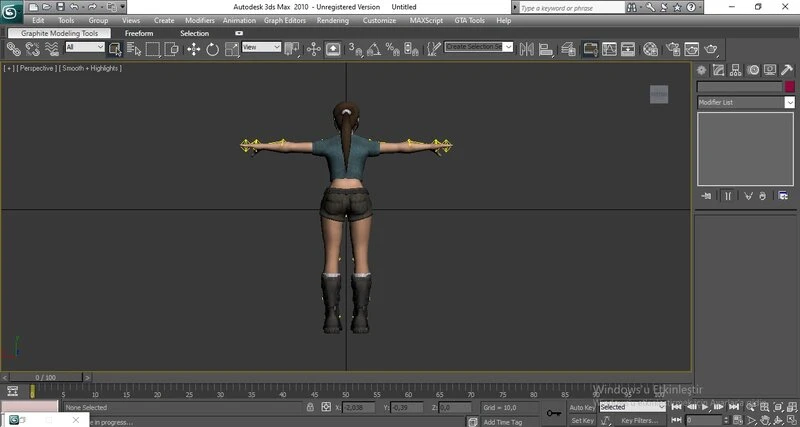This screenshot has height=427, width=800.
Task: Expand the ribbon minimize options toggle
Action: pos(239,33)
